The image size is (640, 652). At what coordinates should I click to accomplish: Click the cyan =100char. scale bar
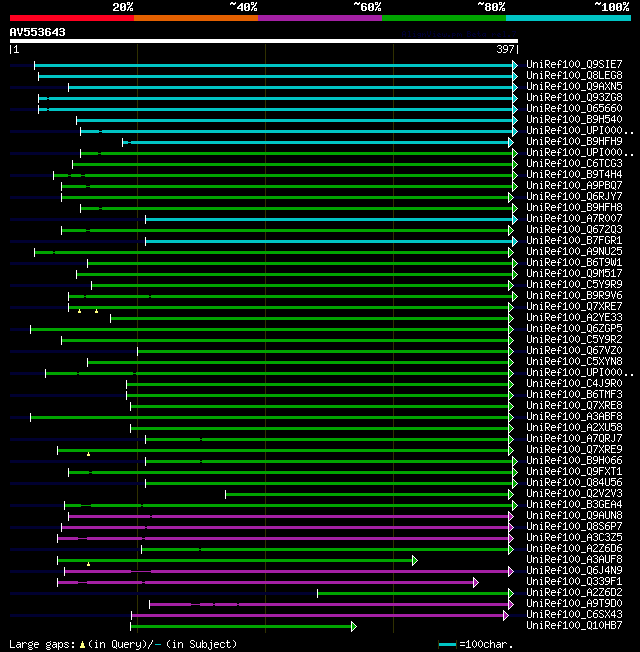447,645
